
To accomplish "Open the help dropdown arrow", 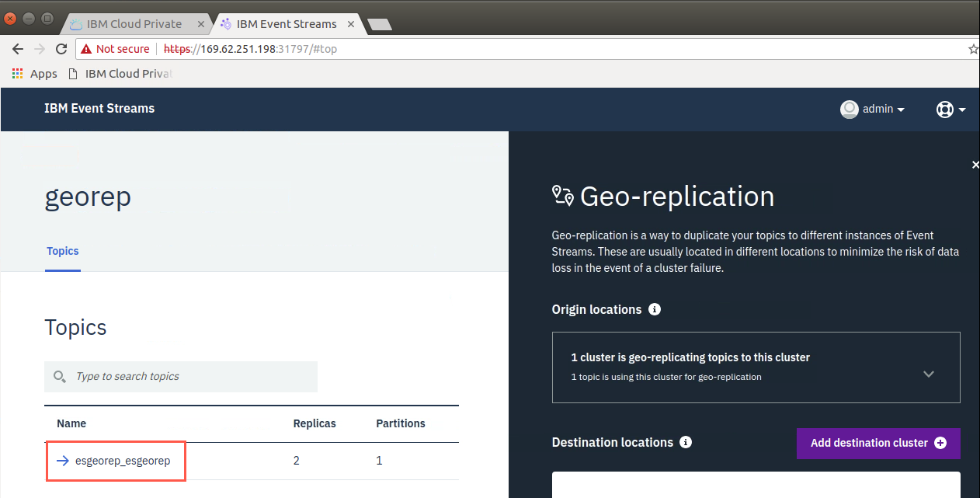I will click(x=963, y=110).
